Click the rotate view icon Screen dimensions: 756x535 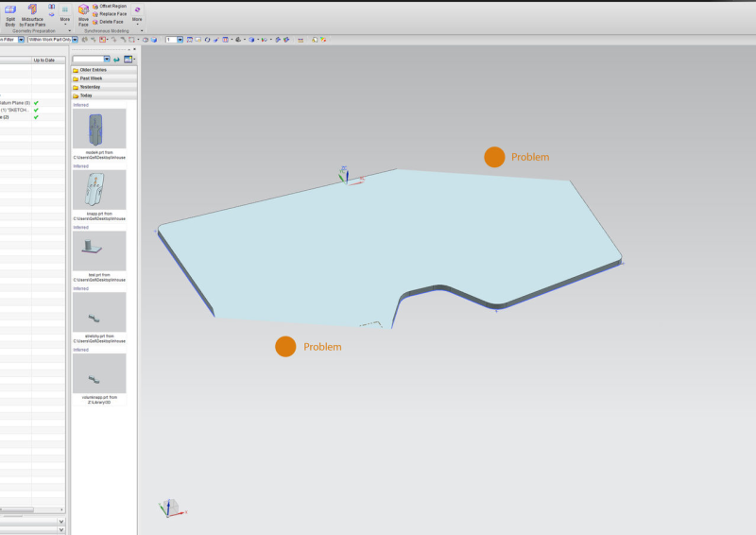click(207, 40)
